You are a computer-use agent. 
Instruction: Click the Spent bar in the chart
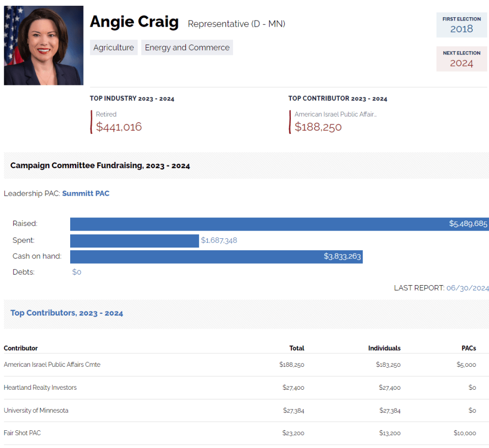coord(134,241)
